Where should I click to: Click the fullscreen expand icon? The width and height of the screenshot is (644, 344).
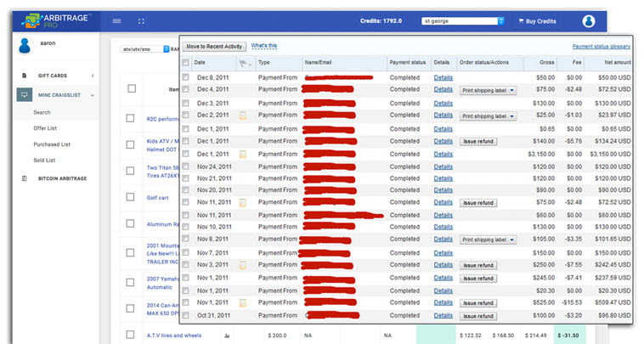click(x=141, y=21)
